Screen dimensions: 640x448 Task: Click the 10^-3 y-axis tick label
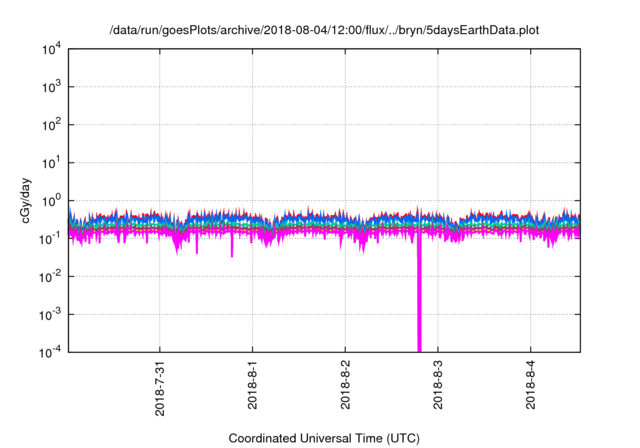(x=51, y=315)
